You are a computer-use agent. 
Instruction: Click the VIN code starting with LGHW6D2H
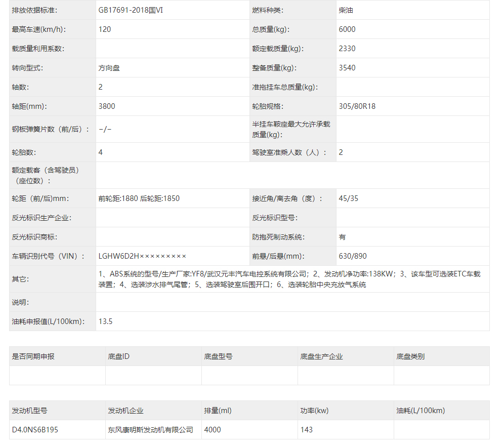pyautogui.click(x=143, y=256)
